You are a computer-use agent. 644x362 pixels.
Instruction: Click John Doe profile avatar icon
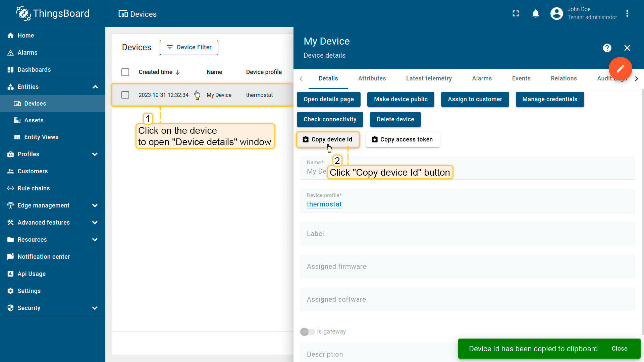pos(556,13)
